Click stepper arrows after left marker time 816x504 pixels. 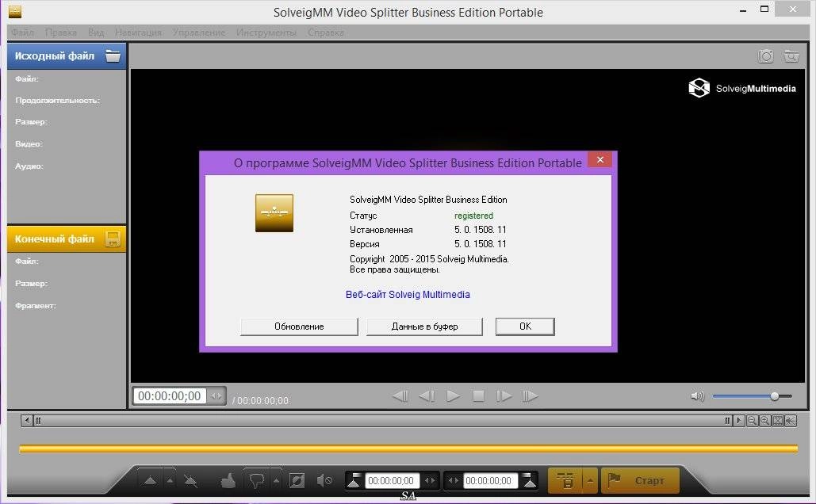pyautogui.click(x=430, y=480)
